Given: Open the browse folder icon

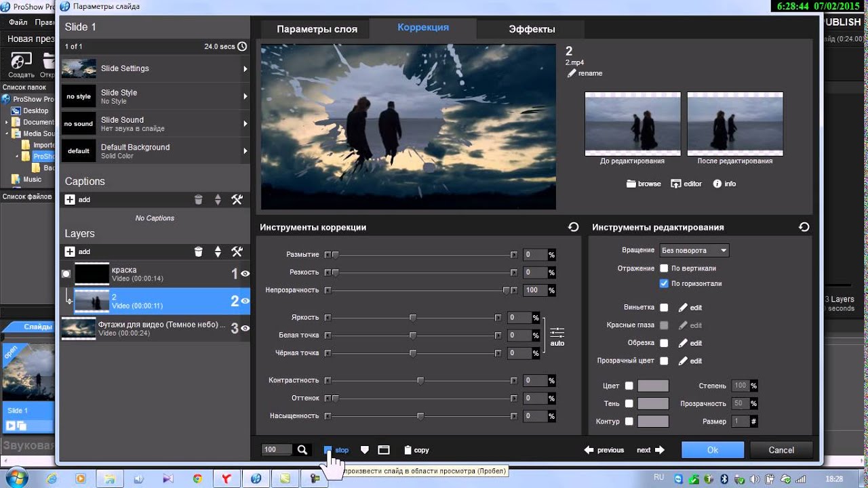Looking at the screenshot, I should pyautogui.click(x=631, y=184).
